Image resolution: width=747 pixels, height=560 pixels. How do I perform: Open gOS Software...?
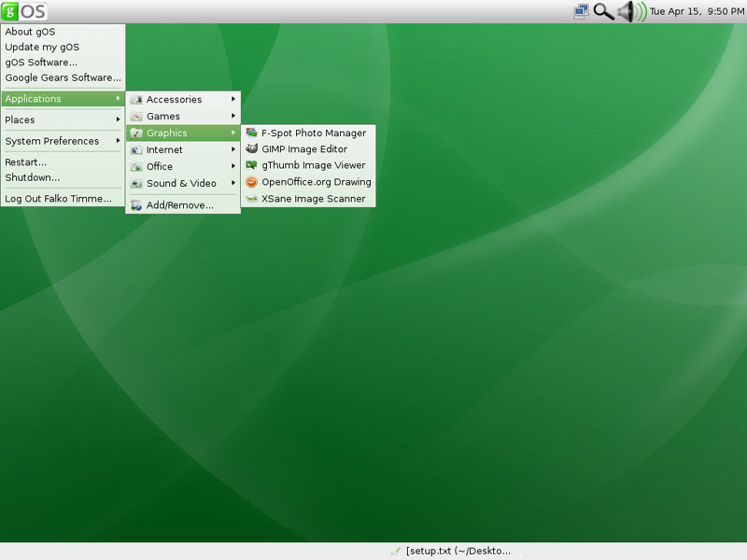click(x=41, y=63)
